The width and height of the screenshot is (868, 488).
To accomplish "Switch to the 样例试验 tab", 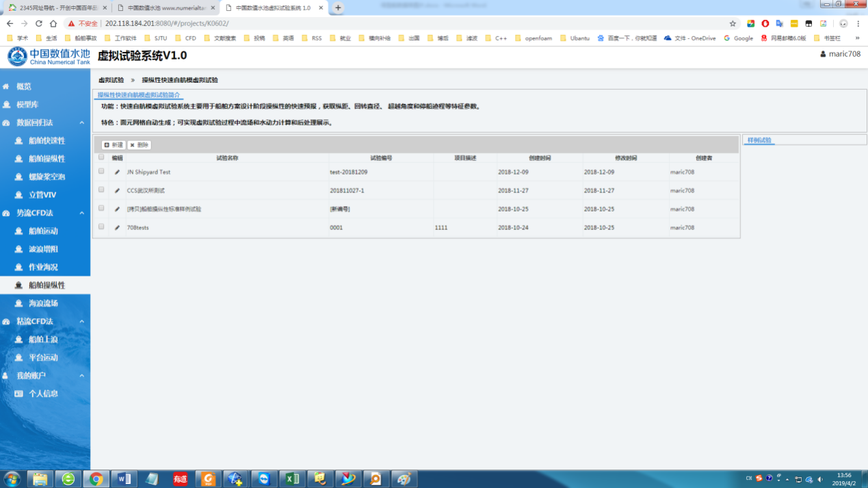I will pyautogui.click(x=759, y=140).
